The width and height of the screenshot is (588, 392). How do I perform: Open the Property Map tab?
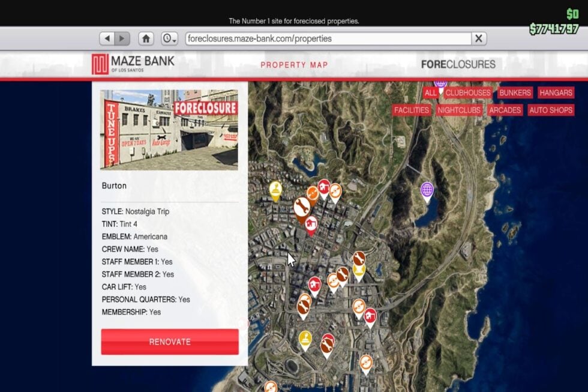pos(294,65)
